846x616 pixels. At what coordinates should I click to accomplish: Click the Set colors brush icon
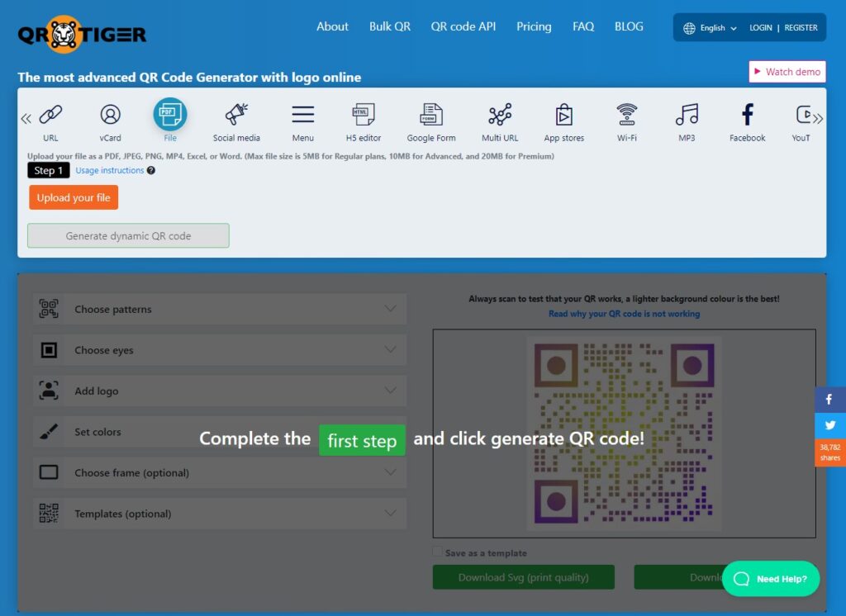[49, 432]
